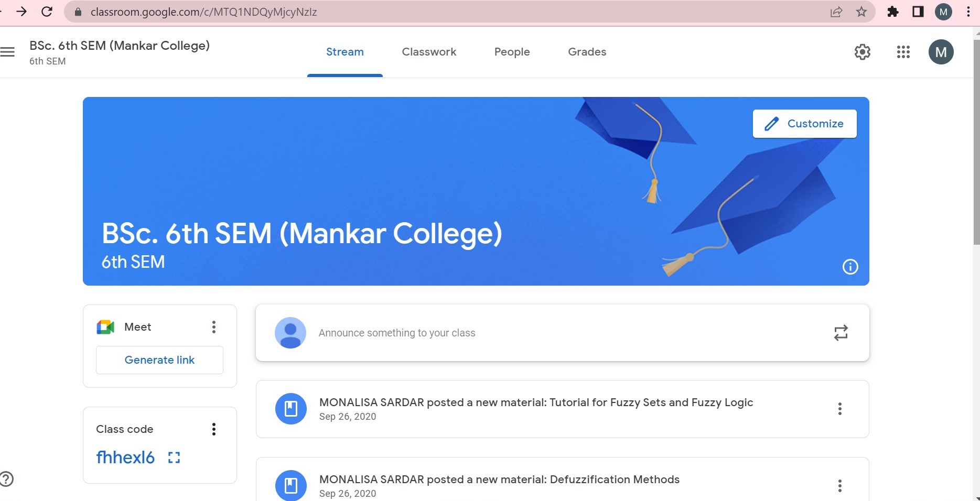
Task: Go forward in browser history
Action: tap(21, 12)
